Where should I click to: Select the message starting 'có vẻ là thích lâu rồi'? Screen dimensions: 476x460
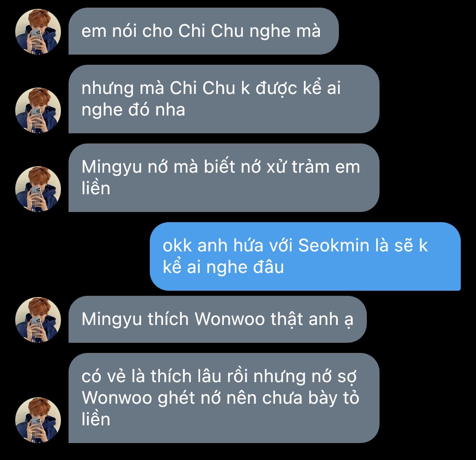coord(224,398)
